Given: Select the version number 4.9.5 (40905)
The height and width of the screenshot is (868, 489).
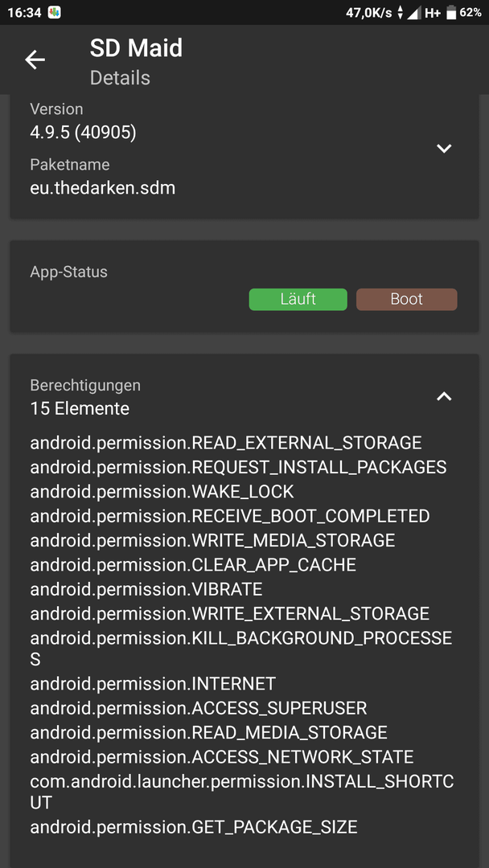Looking at the screenshot, I should pyautogui.click(x=83, y=133).
